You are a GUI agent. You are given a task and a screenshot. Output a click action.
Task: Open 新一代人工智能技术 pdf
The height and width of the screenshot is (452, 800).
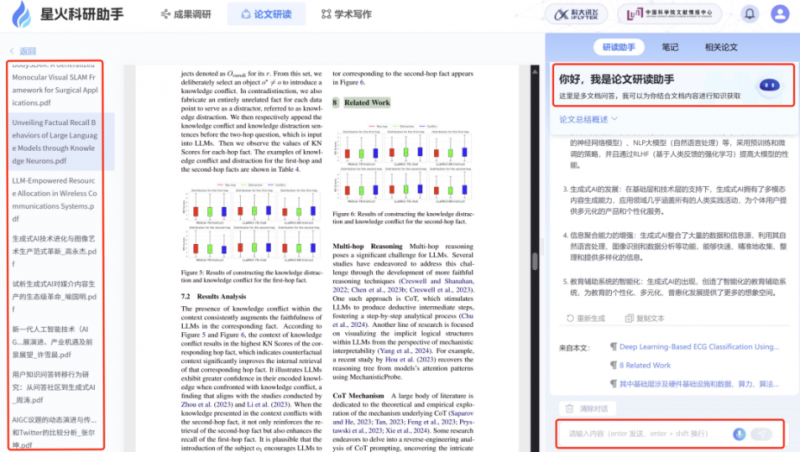(53, 342)
